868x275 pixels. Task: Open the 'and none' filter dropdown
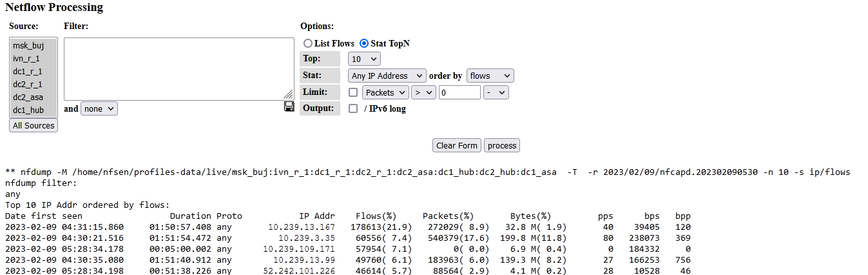(99, 109)
